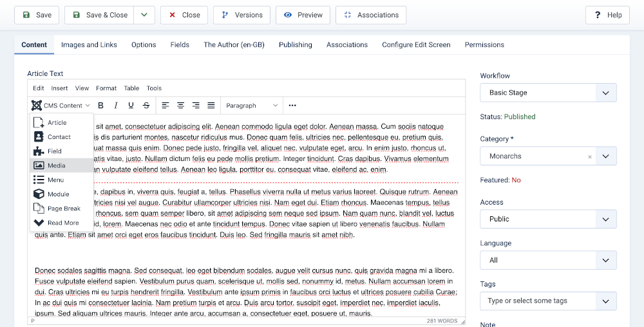Expand the Save & Close arrow menu
The width and height of the screenshot is (644, 327).
[144, 15]
